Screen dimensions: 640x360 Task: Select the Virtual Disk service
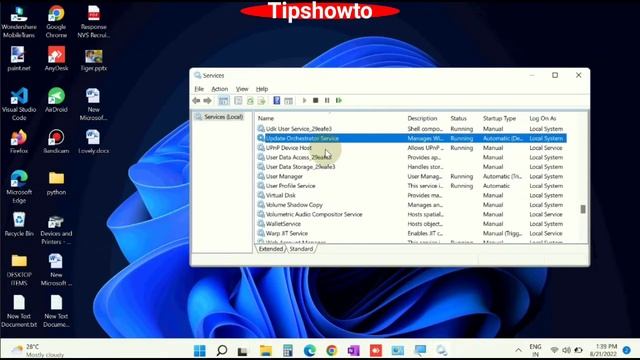[x=412, y=196]
